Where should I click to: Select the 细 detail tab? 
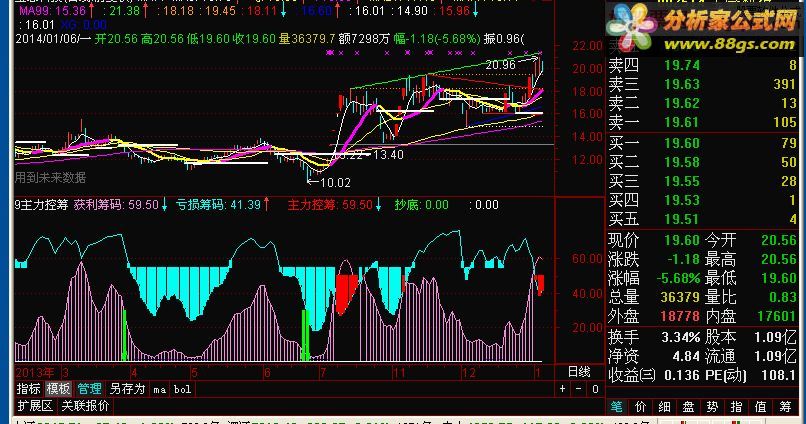[x=664, y=407]
